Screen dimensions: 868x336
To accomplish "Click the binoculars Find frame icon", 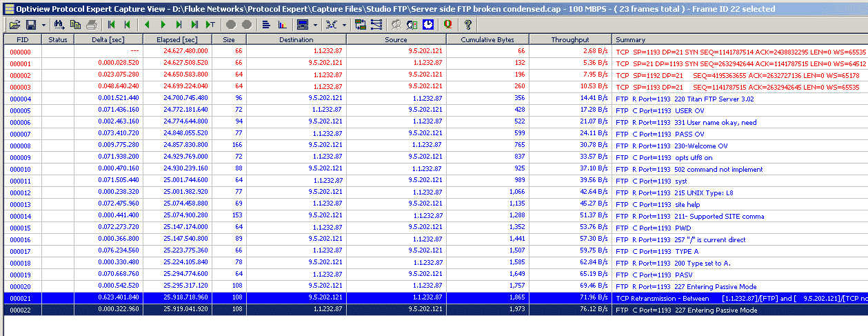I will pos(59,24).
